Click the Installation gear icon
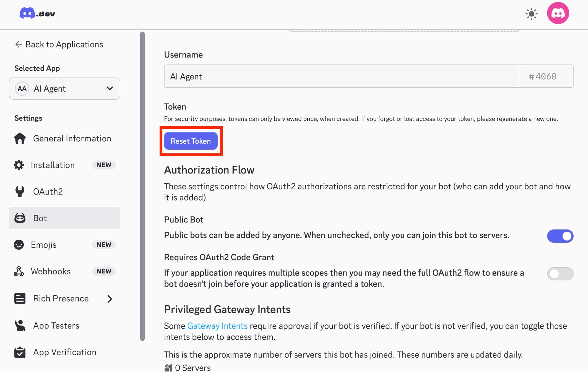Viewport: 588px width, 372px height. coord(19,165)
